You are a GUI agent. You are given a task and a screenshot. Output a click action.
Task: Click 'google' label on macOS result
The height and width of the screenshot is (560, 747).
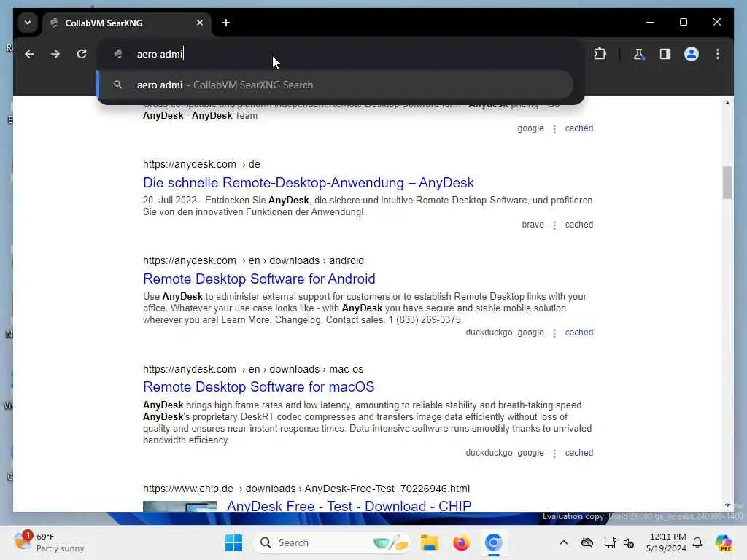pyautogui.click(x=530, y=453)
